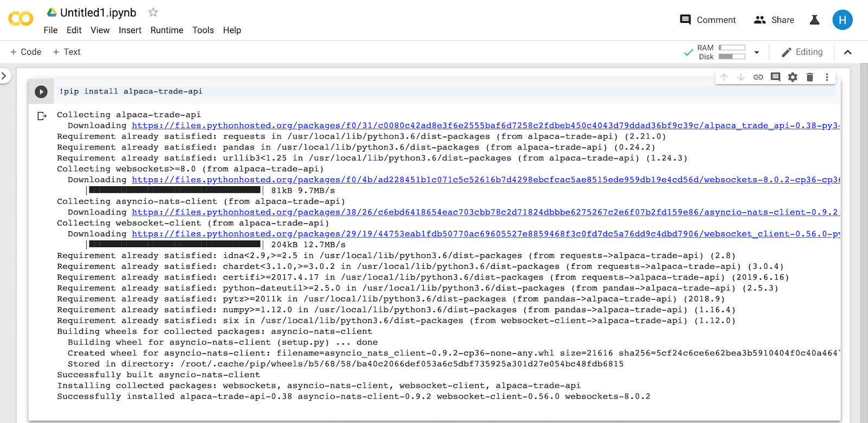This screenshot has width=868, height=423.
Task: Click the Colab logo
Action: pos(21,19)
